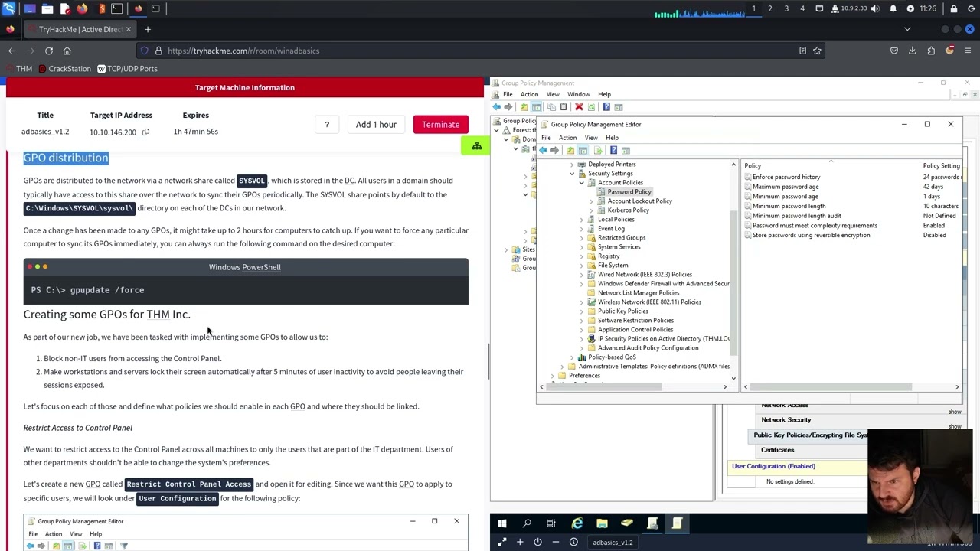Expand the Policy-based QoS node
This screenshot has height=551, width=980.
click(572, 357)
